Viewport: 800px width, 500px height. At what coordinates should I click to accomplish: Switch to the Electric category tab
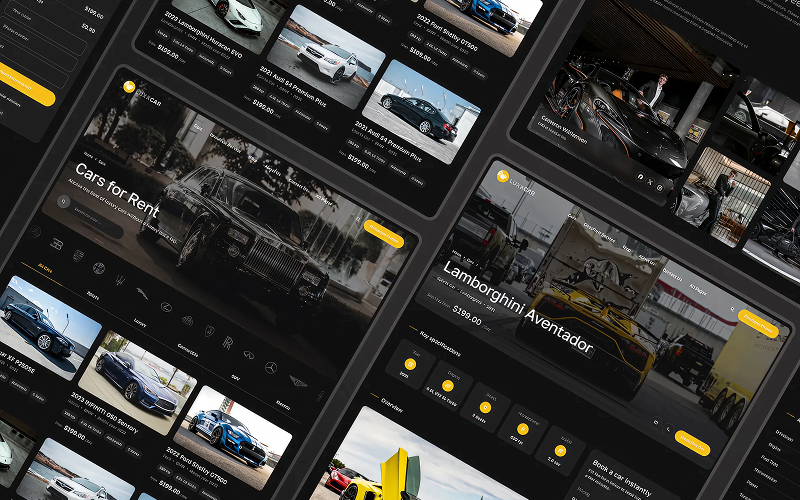tap(283, 405)
